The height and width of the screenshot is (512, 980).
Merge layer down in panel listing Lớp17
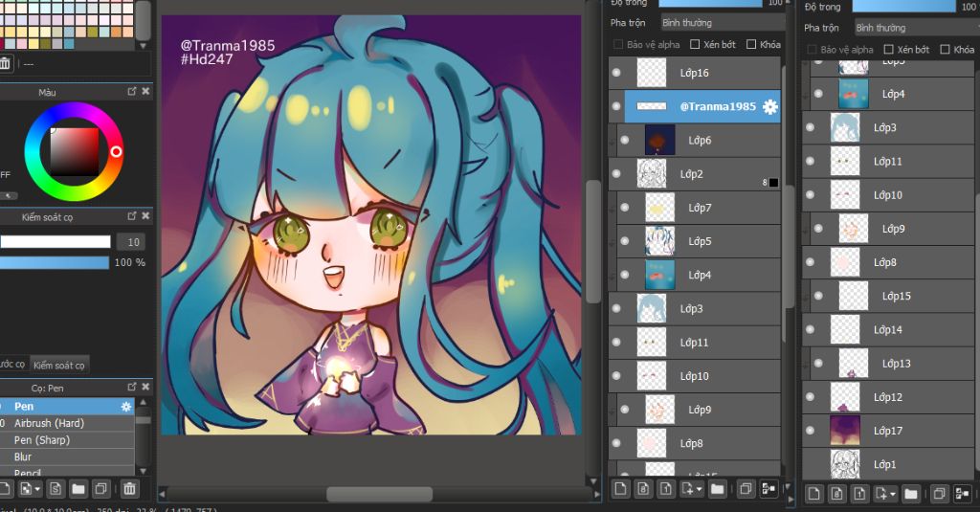[x=962, y=494]
